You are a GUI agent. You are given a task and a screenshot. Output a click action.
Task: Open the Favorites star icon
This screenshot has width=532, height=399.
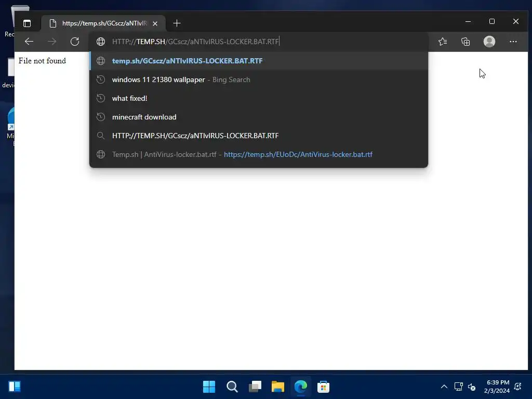(443, 42)
